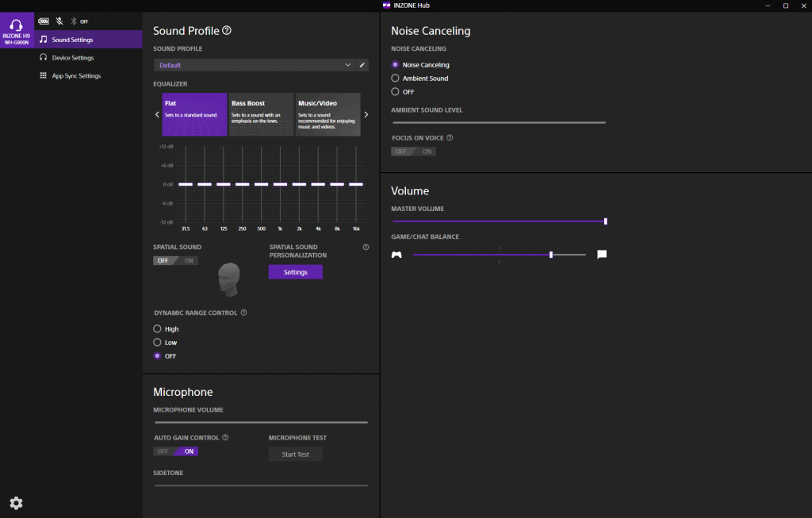
Task: Click the 4k equalizer band handle
Action: point(318,184)
